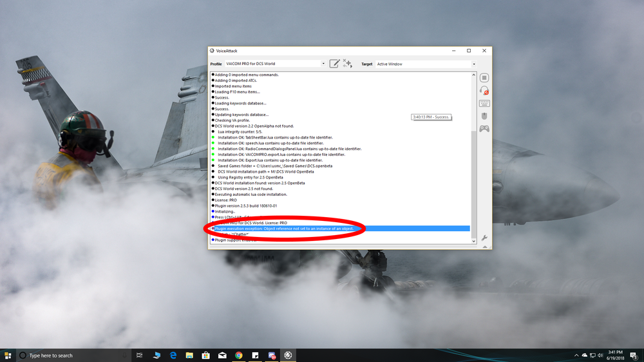The image size is (644, 362).
Task: Click the Windows search box
Action: tap(73, 355)
